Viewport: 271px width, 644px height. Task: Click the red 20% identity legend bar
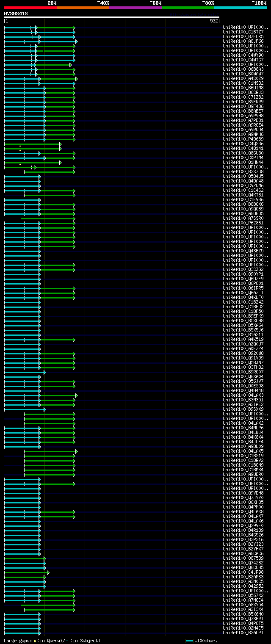[30, 8]
